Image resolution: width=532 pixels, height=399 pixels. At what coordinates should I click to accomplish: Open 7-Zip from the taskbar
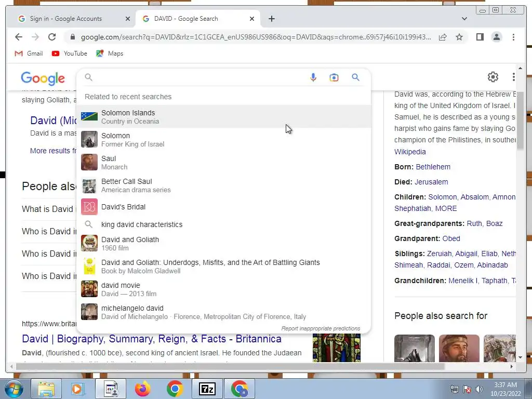coord(207,389)
